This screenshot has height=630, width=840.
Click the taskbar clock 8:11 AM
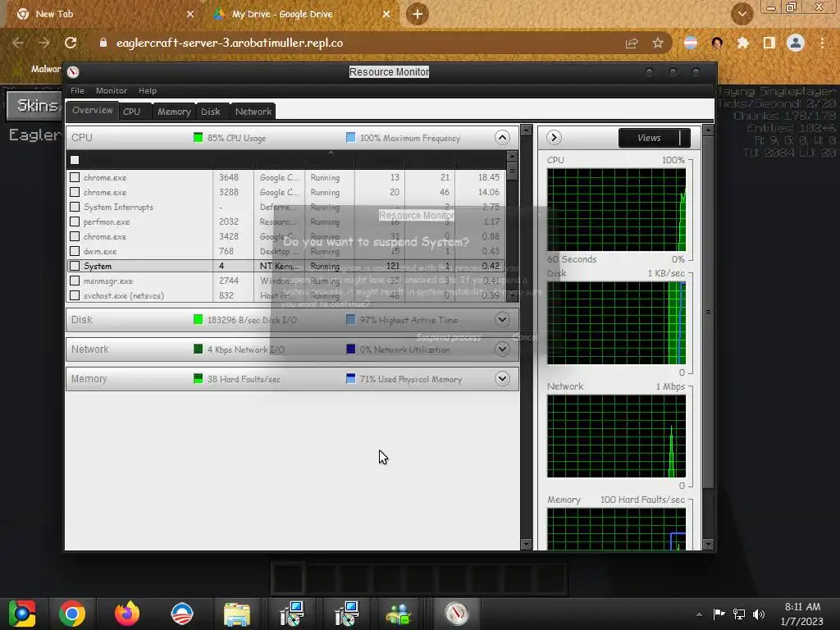coord(802,607)
